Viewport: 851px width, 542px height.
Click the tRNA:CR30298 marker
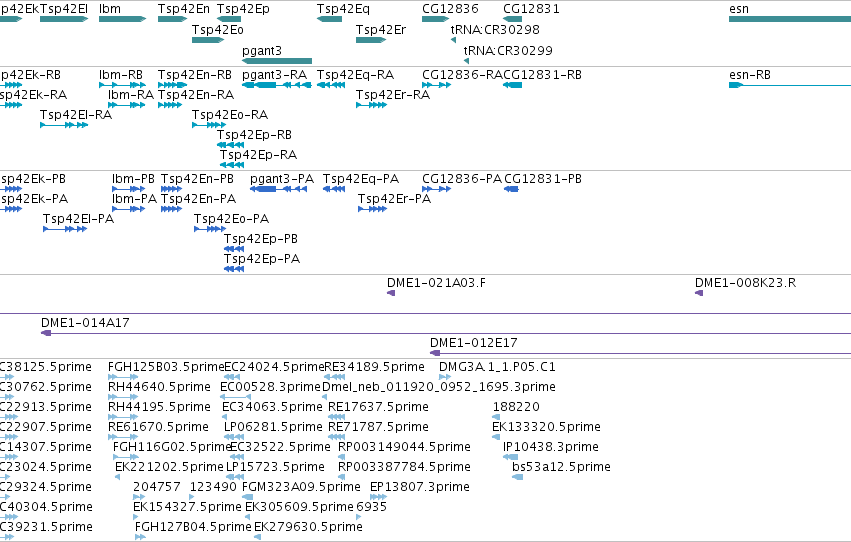453,40
